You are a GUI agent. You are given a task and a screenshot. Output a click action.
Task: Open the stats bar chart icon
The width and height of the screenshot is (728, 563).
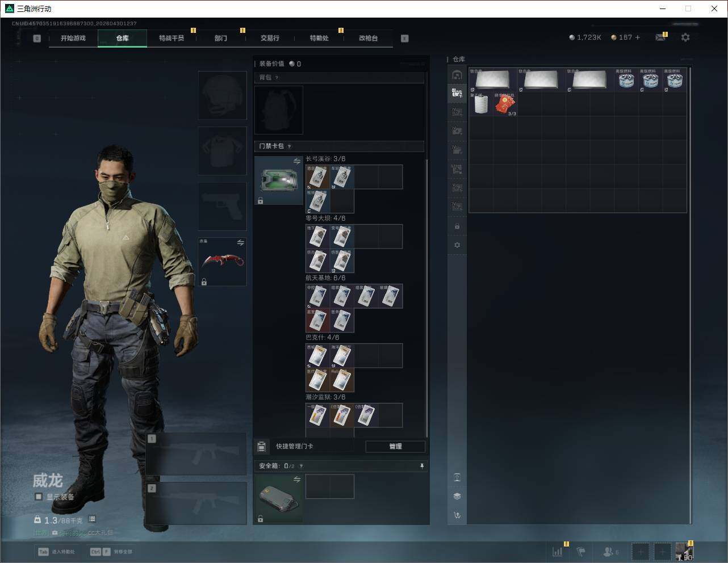click(x=558, y=551)
